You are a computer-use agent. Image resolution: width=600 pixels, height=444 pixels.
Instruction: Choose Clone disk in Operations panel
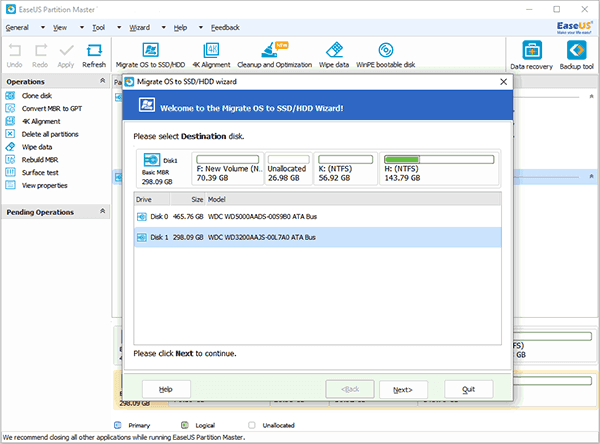37,96
